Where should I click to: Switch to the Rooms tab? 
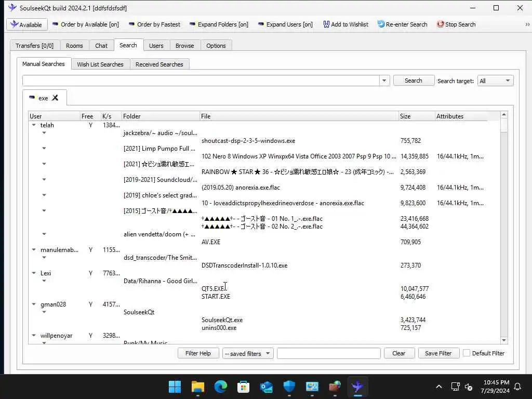74,46
